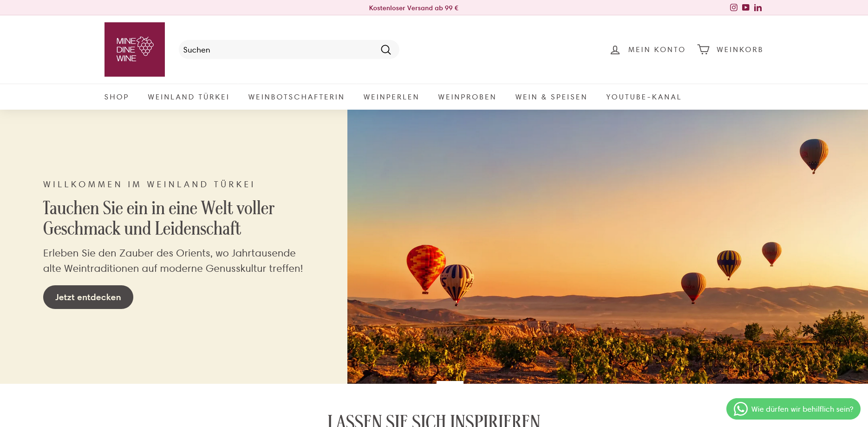Open the Shop menu
868x427 pixels.
(x=117, y=97)
